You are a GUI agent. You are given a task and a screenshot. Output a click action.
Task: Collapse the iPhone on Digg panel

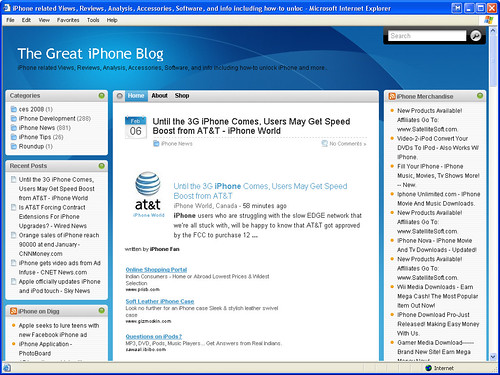[x=101, y=311]
